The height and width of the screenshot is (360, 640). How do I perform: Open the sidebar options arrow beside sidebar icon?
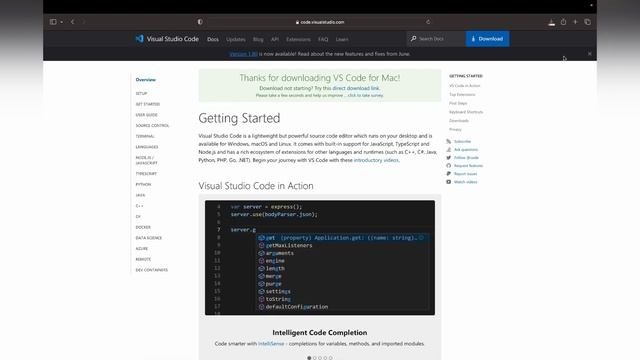62,22
